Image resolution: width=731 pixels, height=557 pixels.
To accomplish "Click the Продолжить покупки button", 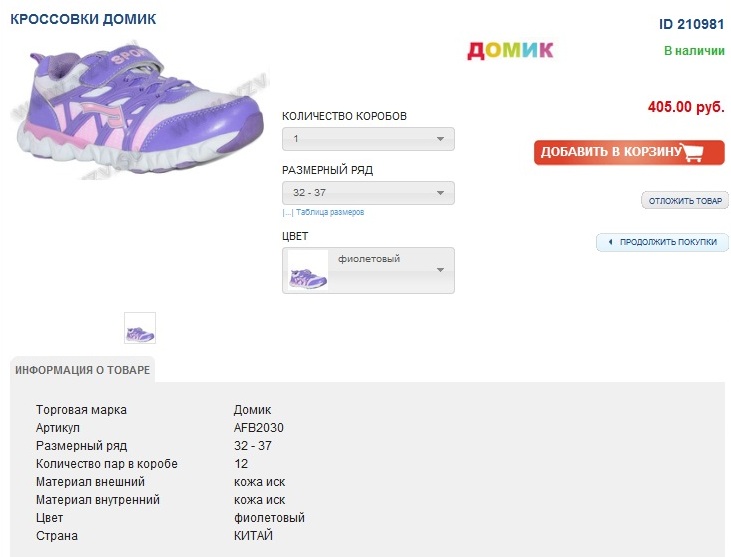I will (x=668, y=242).
